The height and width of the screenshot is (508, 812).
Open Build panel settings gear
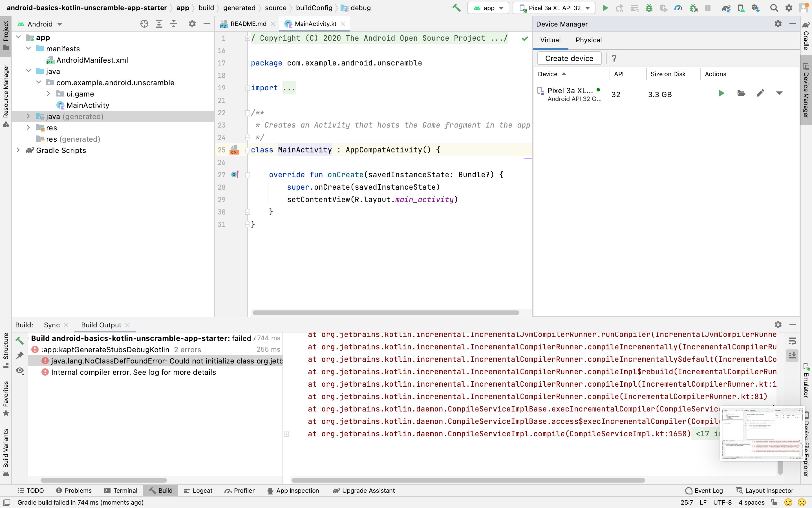[778, 325]
